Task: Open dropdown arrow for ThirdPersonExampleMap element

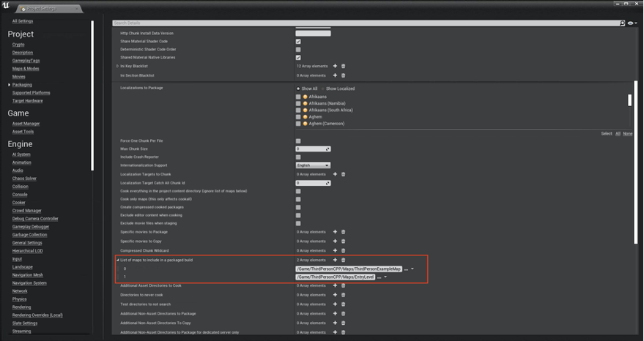Action: [x=412, y=269]
